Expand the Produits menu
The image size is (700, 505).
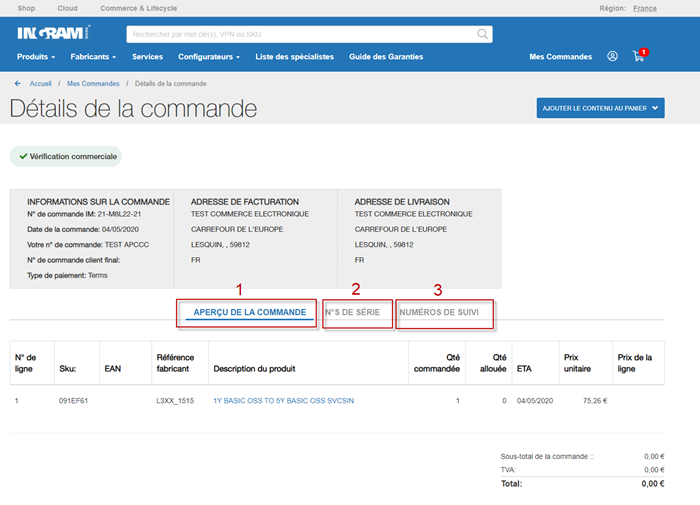36,57
